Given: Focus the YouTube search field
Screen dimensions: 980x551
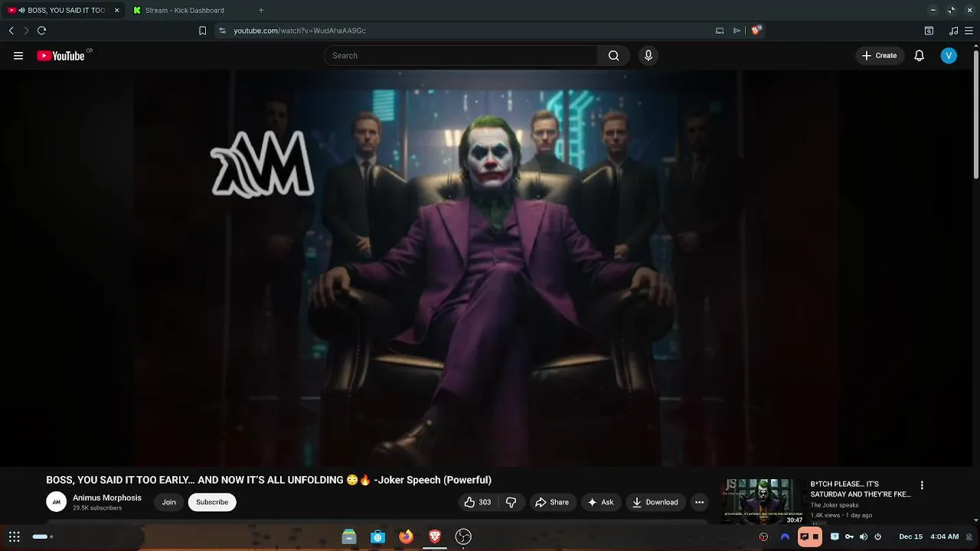Looking at the screenshot, I should point(461,56).
